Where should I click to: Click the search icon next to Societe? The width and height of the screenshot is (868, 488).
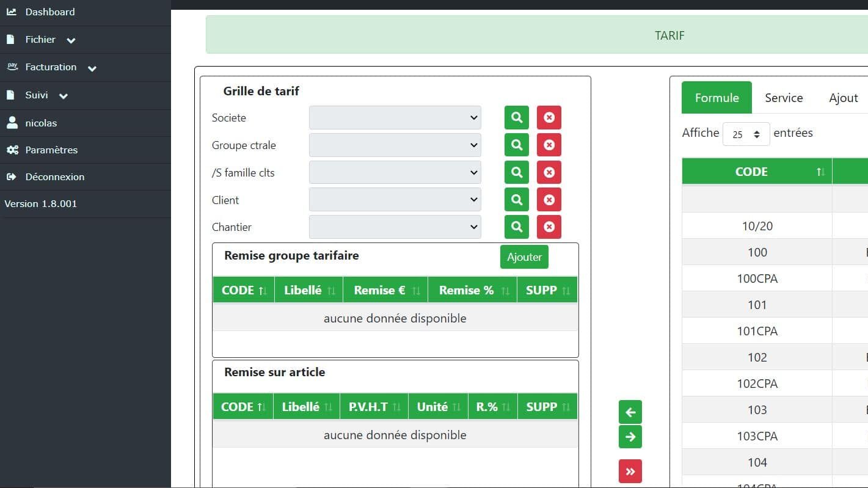(516, 117)
